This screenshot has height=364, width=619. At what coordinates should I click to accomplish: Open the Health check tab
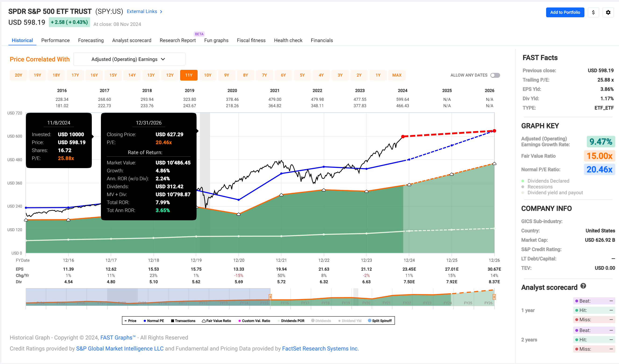(x=288, y=40)
